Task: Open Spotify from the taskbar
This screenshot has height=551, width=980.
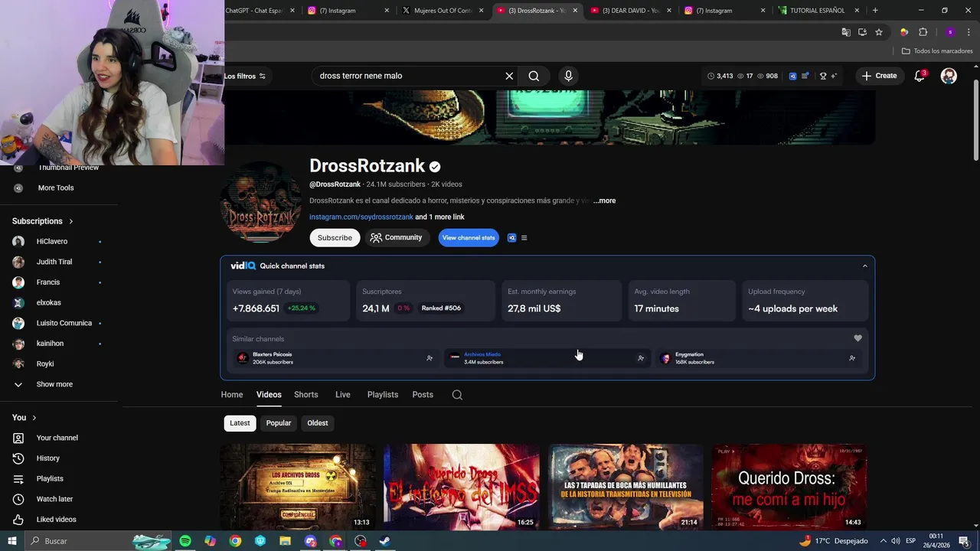Action: [x=185, y=541]
